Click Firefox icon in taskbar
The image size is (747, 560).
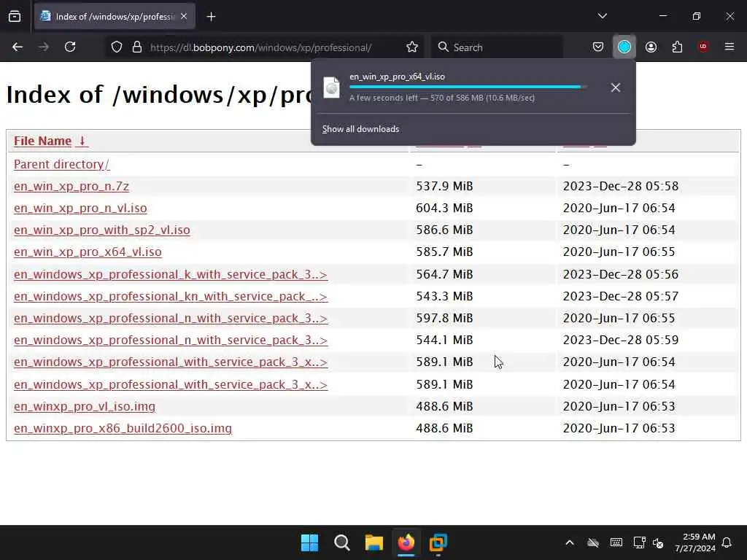click(x=406, y=542)
